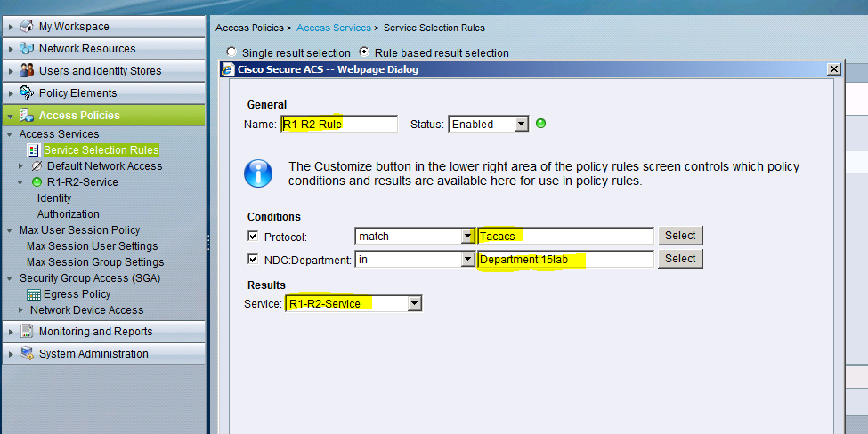
Task: Click the Egress Policy grid icon
Action: point(34,294)
